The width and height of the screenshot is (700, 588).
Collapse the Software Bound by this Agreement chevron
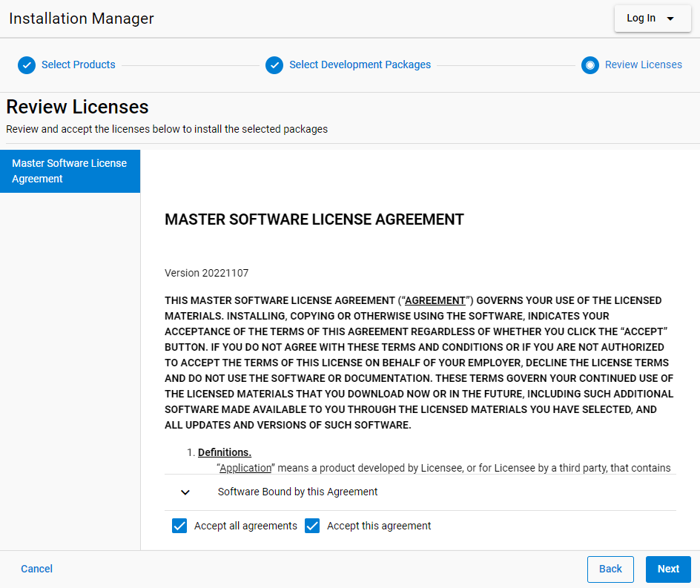(185, 492)
